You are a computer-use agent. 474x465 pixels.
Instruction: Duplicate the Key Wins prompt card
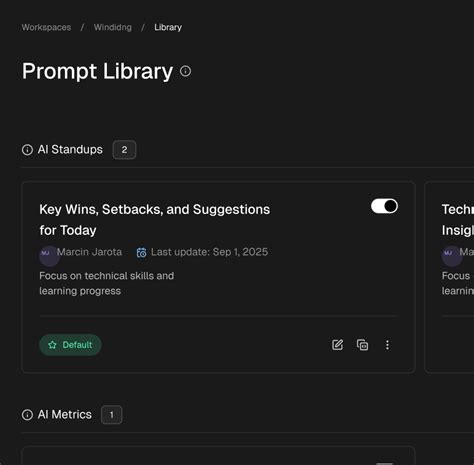pos(362,345)
